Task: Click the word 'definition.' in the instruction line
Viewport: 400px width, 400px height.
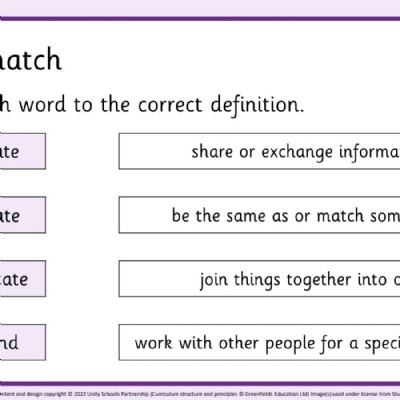Action: point(257,105)
